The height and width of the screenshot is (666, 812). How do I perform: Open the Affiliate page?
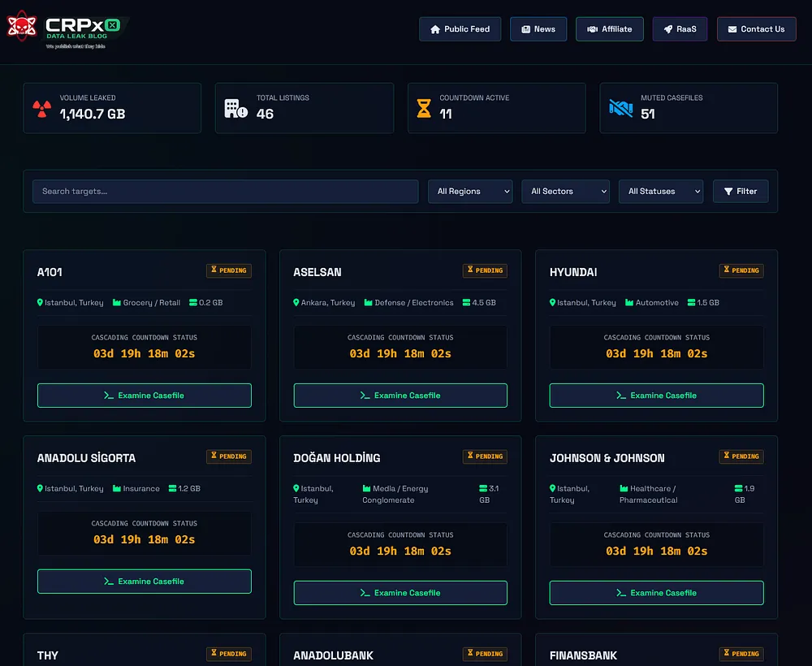coord(610,29)
